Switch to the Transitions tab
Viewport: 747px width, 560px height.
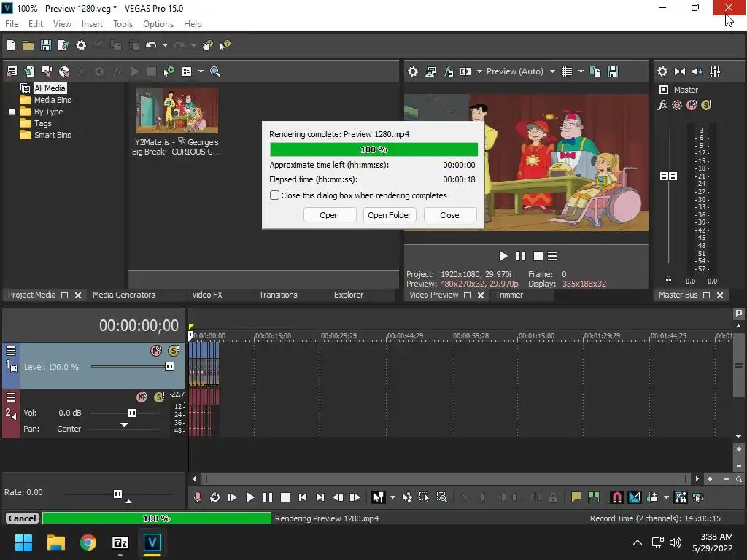coord(278,295)
